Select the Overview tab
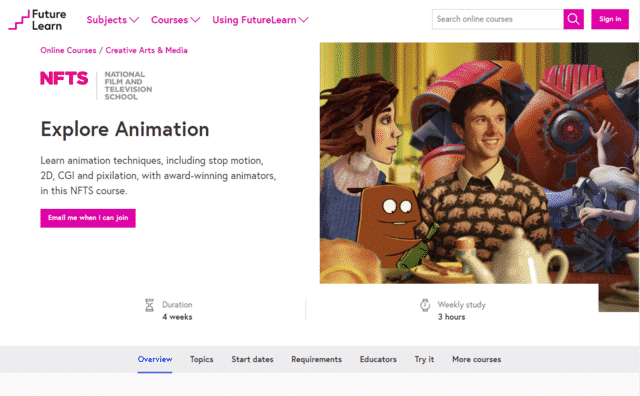Screen dimensions: 640x396 155,359
